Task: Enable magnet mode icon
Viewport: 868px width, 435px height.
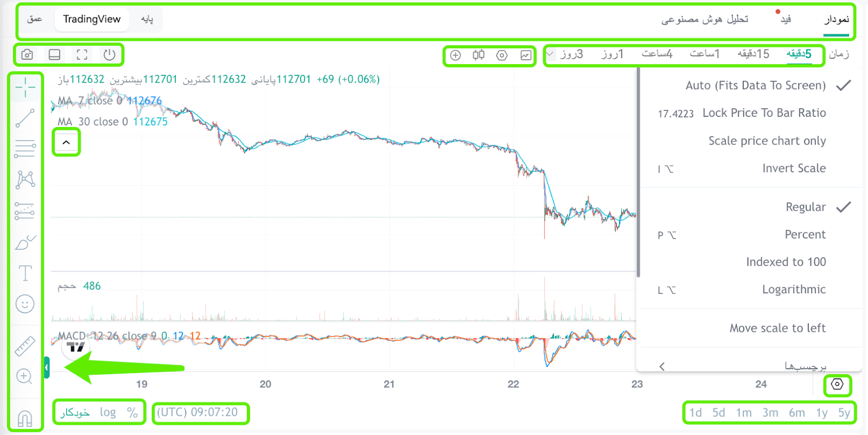Action: click(x=25, y=418)
